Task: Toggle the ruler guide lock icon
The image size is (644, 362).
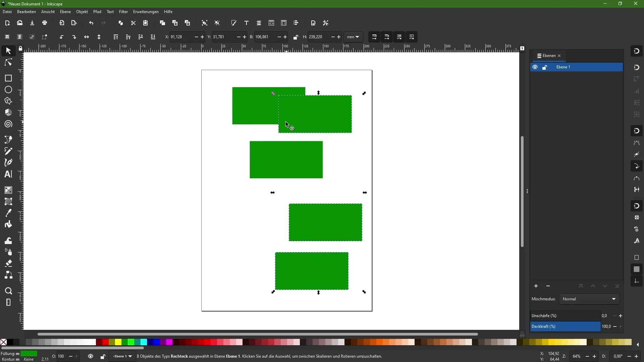Action: (x=20, y=49)
